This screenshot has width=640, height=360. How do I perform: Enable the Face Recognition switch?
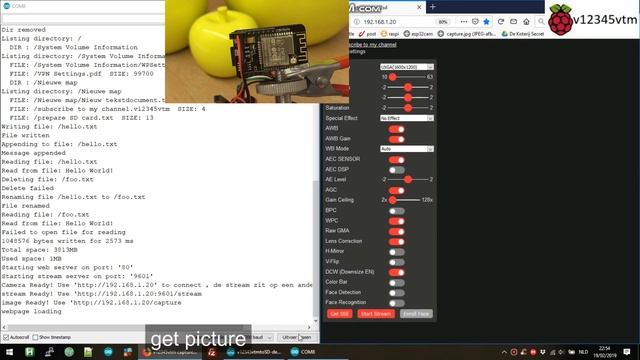396,303
